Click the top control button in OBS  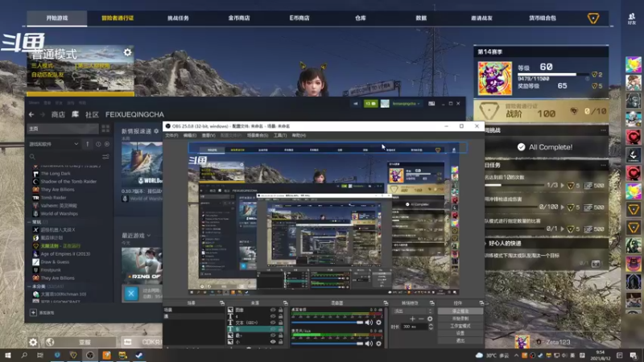[x=460, y=311]
